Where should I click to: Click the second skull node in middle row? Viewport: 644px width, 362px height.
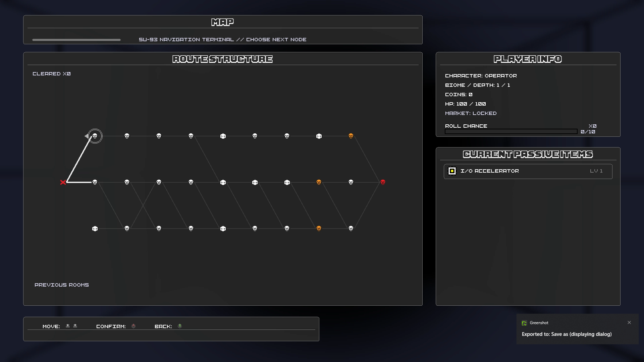(127, 182)
